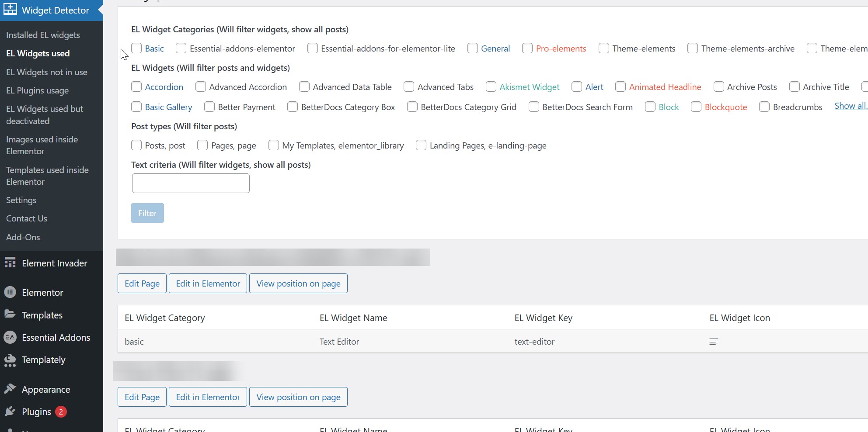
Task: Check the Pages, page post type
Action: 202,145
